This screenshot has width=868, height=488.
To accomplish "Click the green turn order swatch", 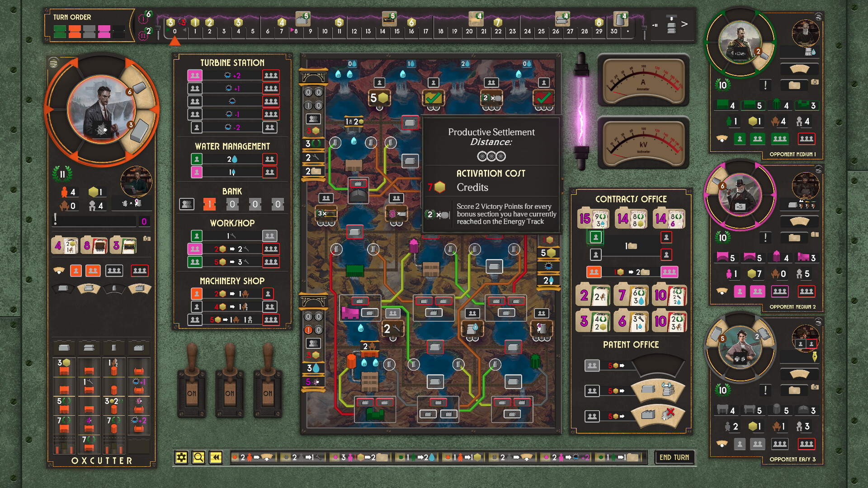I will (60, 31).
